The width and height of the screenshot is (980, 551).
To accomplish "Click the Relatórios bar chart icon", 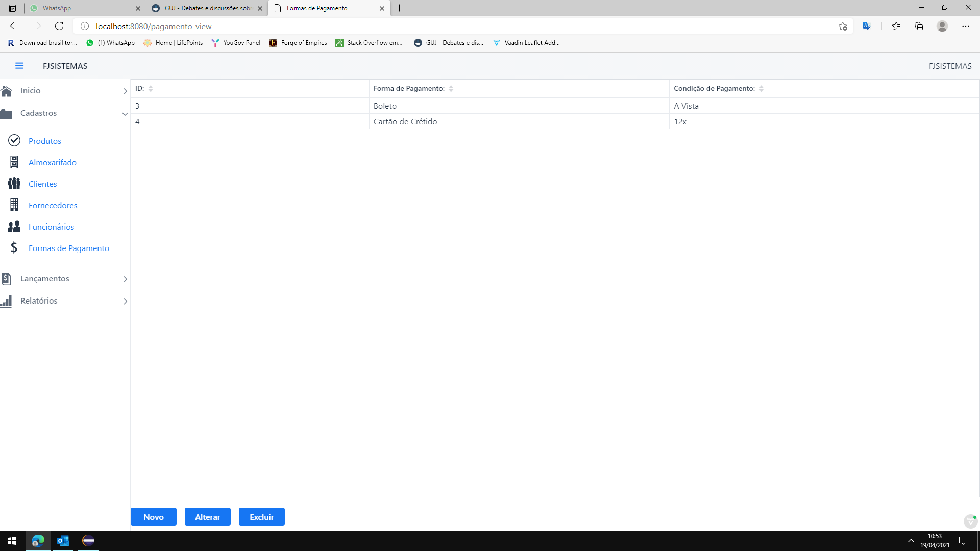I will 6,301.
